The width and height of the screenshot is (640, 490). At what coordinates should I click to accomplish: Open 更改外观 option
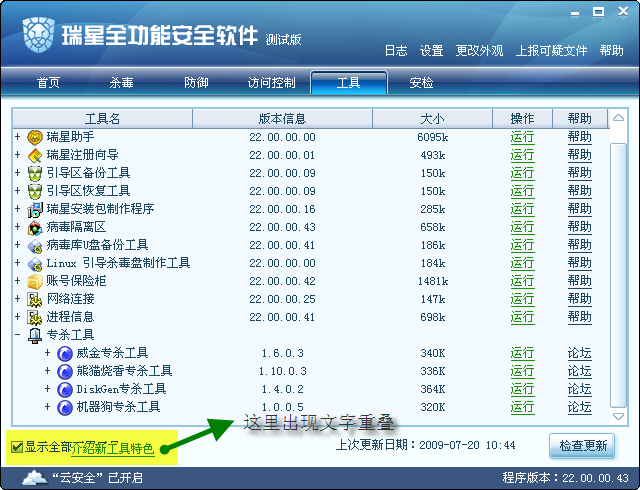(479, 51)
